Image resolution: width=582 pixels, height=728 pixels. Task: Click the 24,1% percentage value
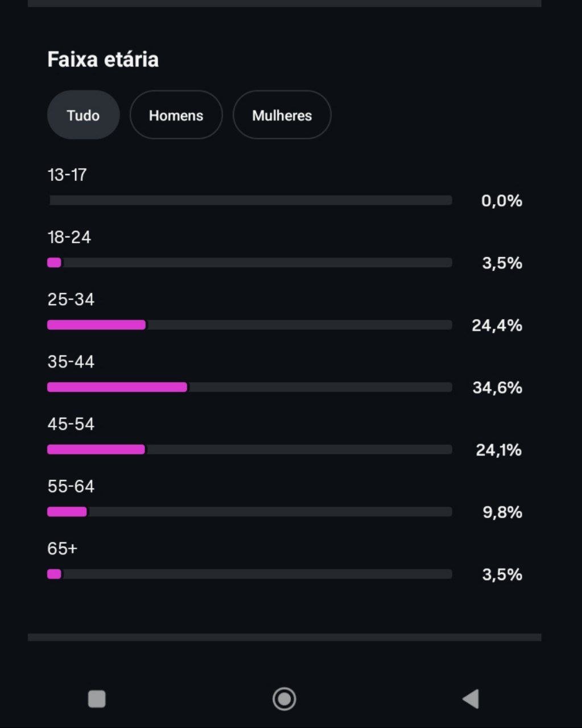[498, 450]
